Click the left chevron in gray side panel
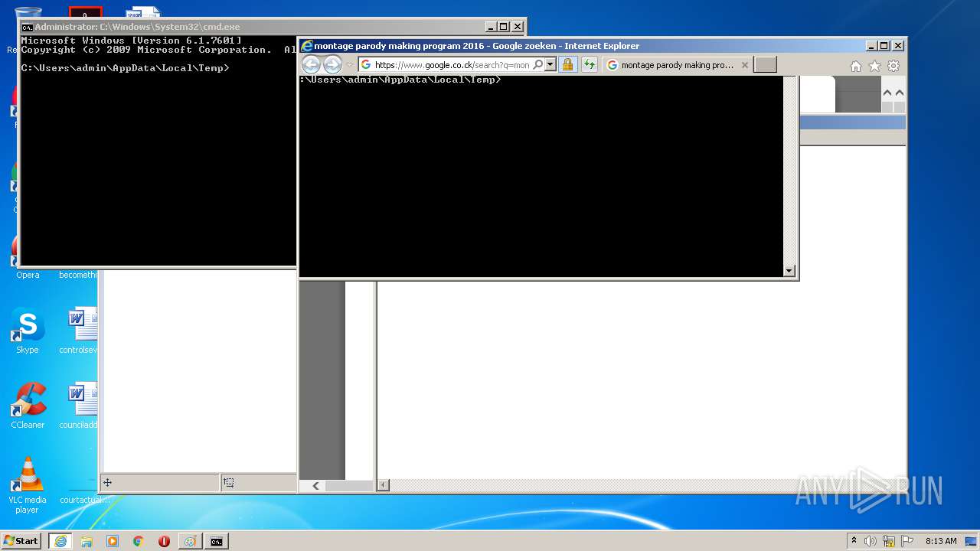Viewport: 980px width, 551px height. click(315, 485)
